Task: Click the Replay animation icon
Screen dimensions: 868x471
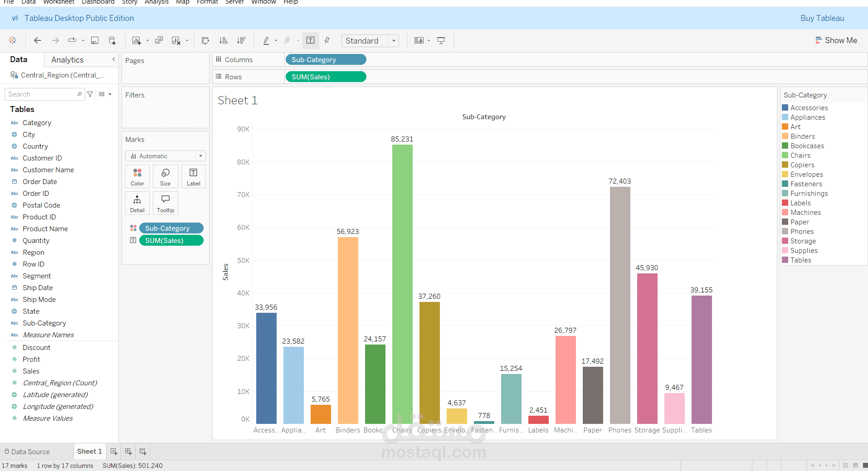Action: point(72,40)
